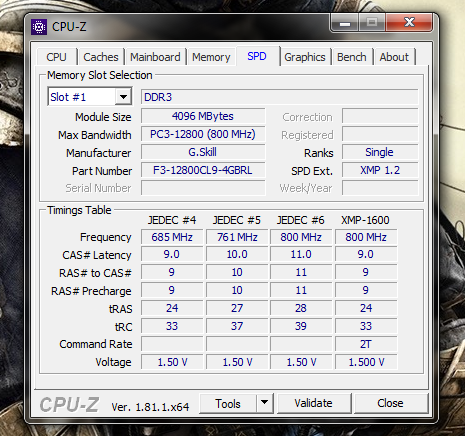Screen dimensions: 465x436
Task: Click the Ver. 1.81.1.x64 version text
Action: point(150,407)
